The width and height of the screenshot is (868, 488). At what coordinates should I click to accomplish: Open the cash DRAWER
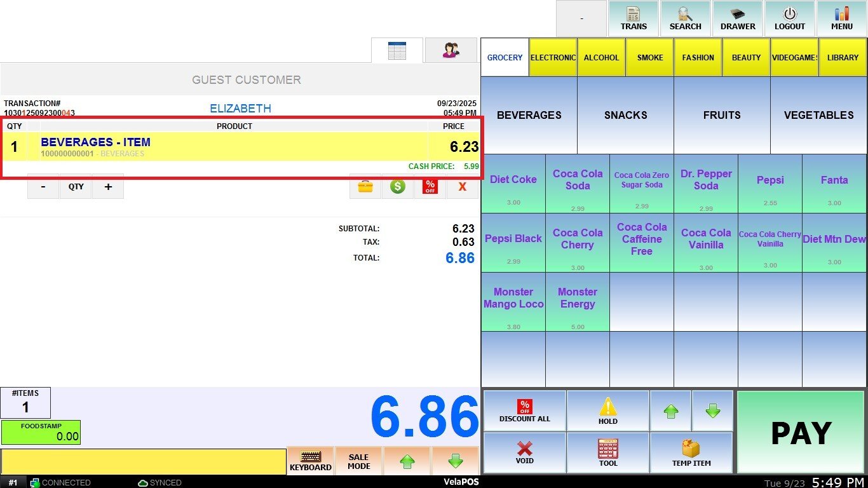pyautogui.click(x=737, y=18)
